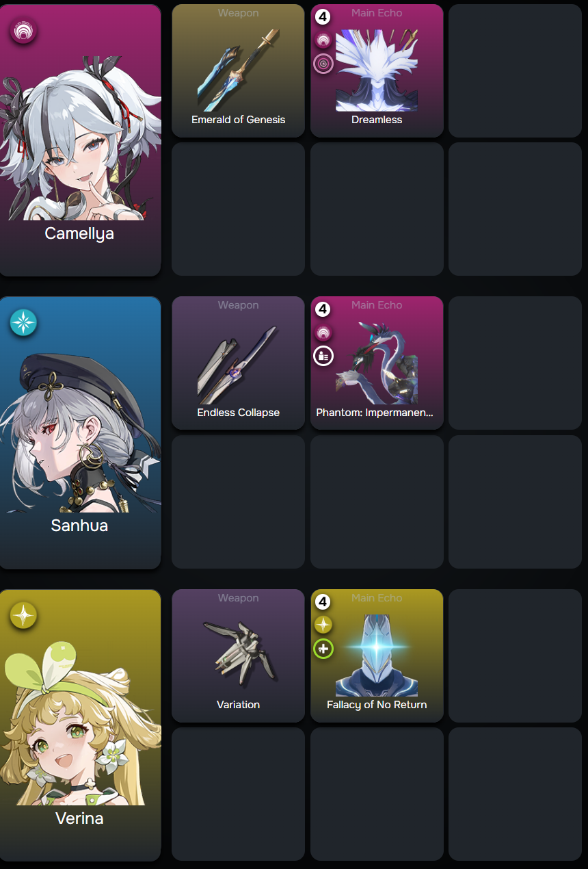
Task: Open the Dreamless main echo card
Action: pyautogui.click(x=377, y=70)
